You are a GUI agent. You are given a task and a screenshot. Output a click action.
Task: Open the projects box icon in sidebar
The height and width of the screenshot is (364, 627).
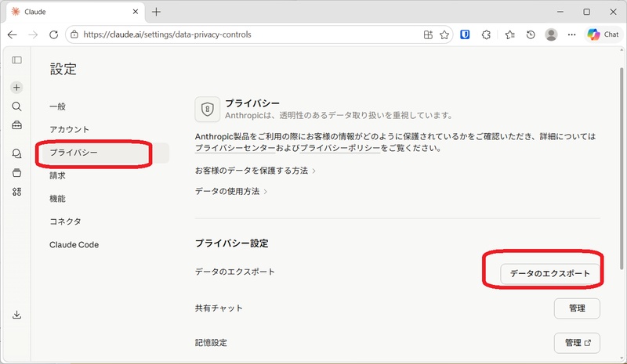(x=16, y=173)
